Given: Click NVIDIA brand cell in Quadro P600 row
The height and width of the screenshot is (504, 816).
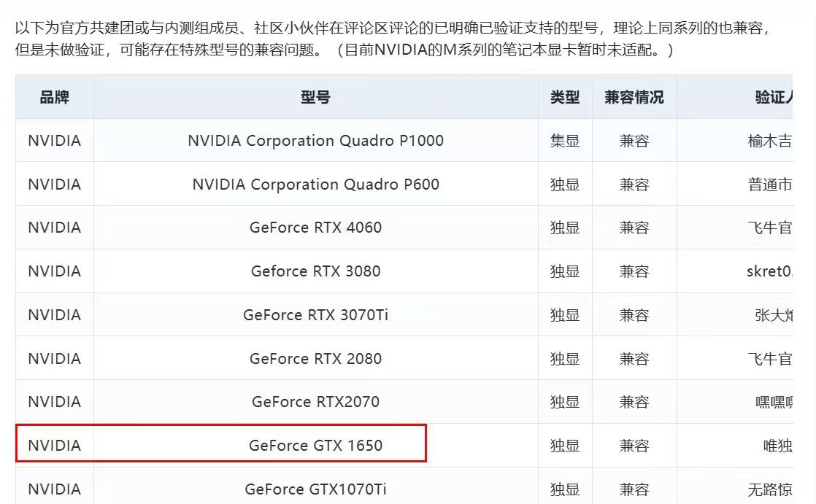Looking at the screenshot, I should (x=55, y=184).
